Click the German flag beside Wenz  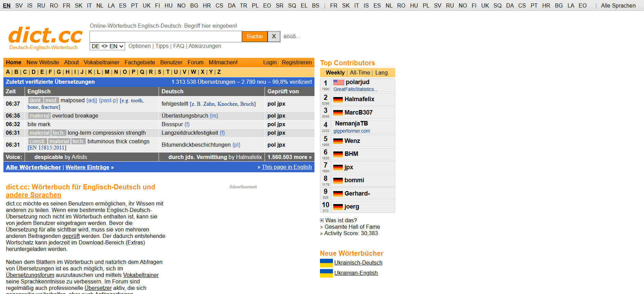click(338, 141)
